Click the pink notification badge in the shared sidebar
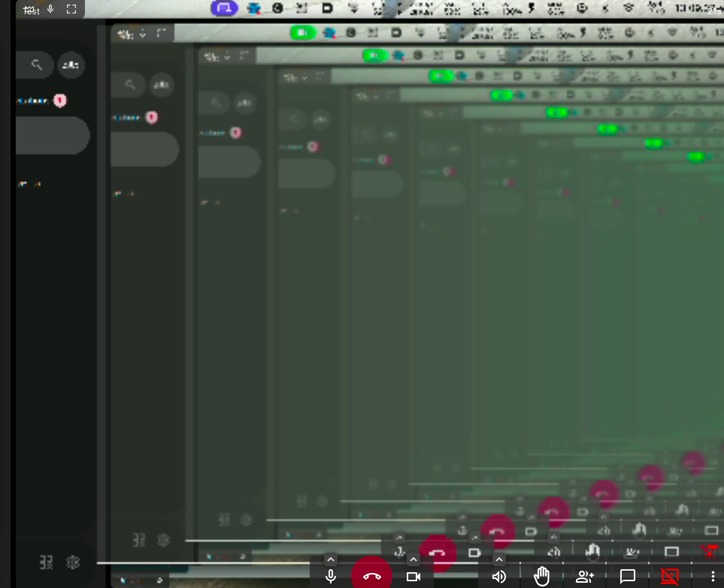724x588 pixels. point(60,100)
